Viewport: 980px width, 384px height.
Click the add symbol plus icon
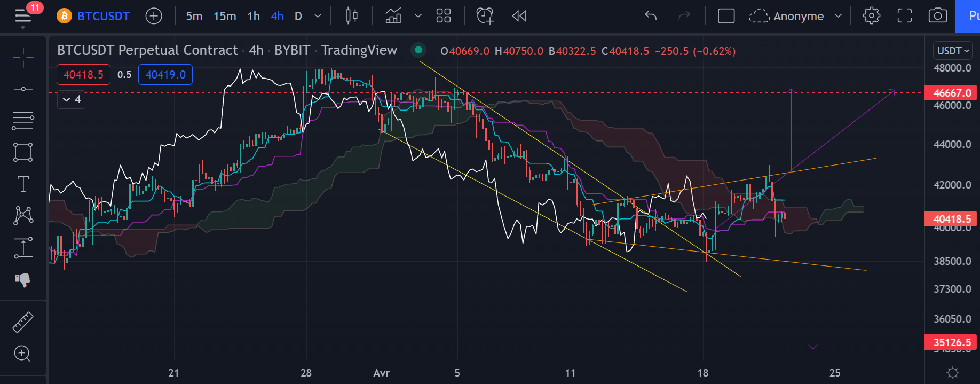pyautogui.click(x=154, y=16)
